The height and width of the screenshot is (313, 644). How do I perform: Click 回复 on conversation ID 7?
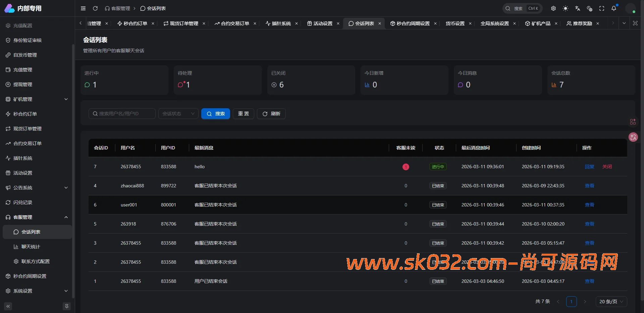coord(589,167)
